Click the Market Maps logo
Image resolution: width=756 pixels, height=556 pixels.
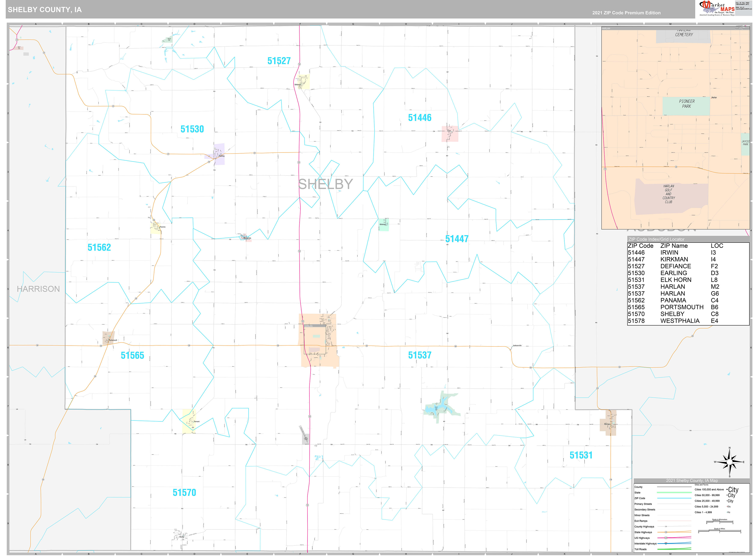click(x=717, y=8)
